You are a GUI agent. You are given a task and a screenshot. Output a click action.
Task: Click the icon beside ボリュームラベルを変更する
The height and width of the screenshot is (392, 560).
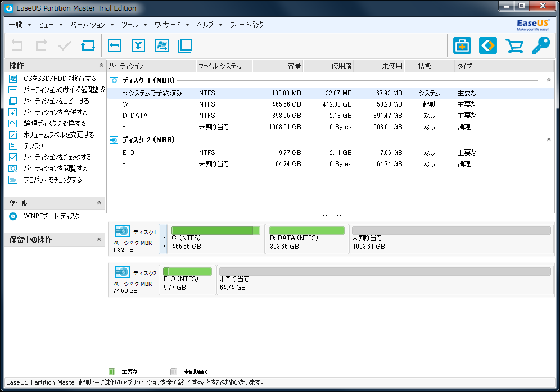pyautogui.click(x=13, y=134)
